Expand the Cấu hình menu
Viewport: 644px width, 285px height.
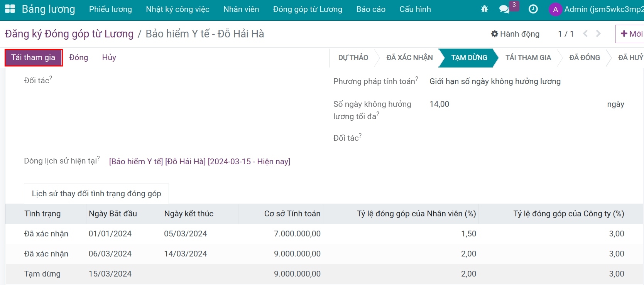pyautogui.click(x=415, y=9)
